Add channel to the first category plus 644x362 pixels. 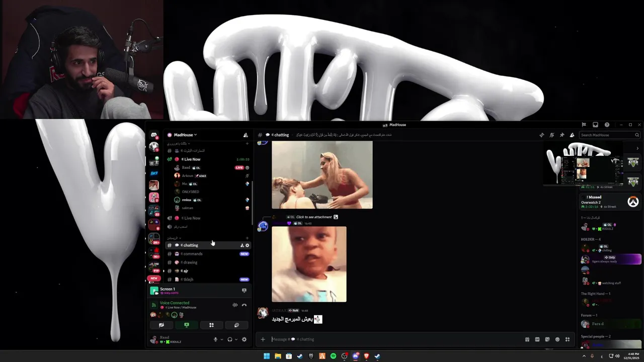[247, 144]
